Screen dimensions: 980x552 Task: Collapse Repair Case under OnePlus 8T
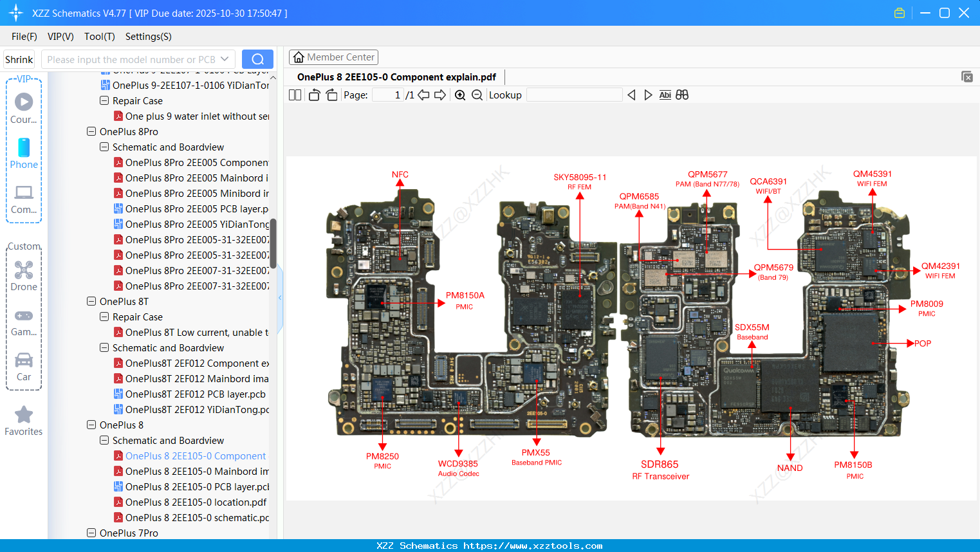pyautogui.click(x=104, y=317)
